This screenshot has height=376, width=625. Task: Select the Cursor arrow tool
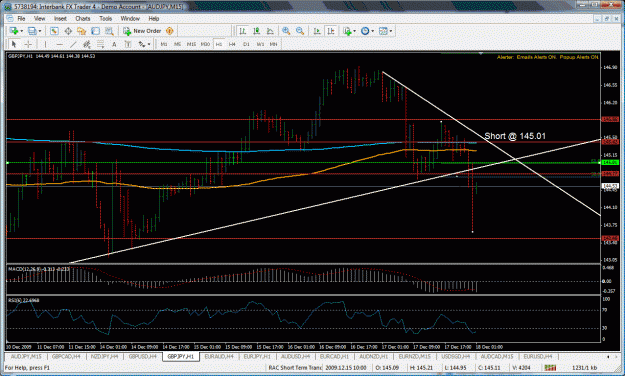pyautogui.click(x=14, y=44)
